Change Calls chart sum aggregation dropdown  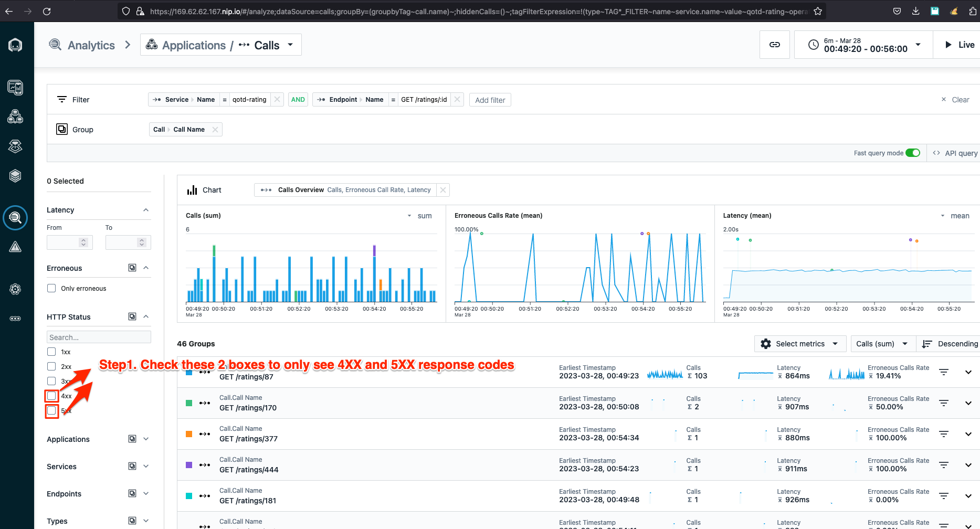pos(420,216)
